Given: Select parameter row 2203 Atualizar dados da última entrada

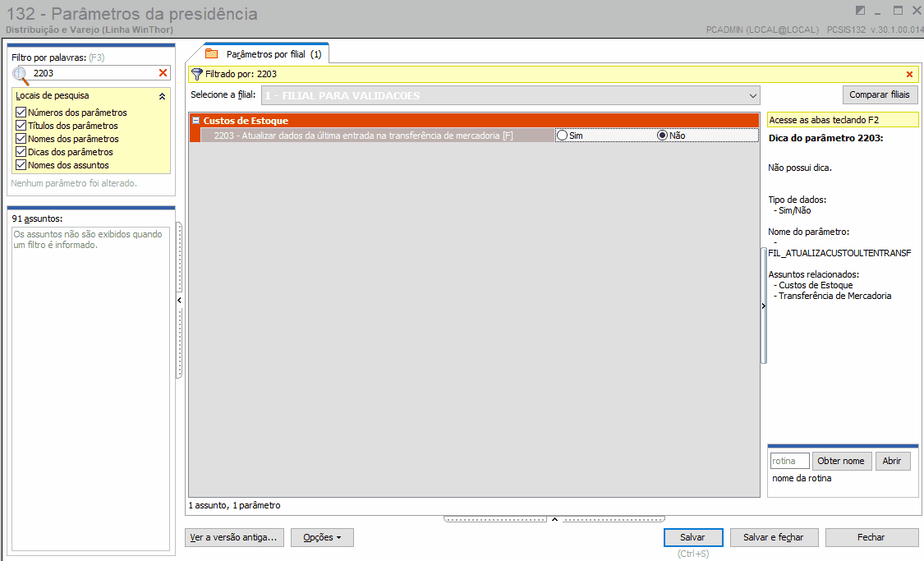Looking at the screenshot, I should point(377,136).
